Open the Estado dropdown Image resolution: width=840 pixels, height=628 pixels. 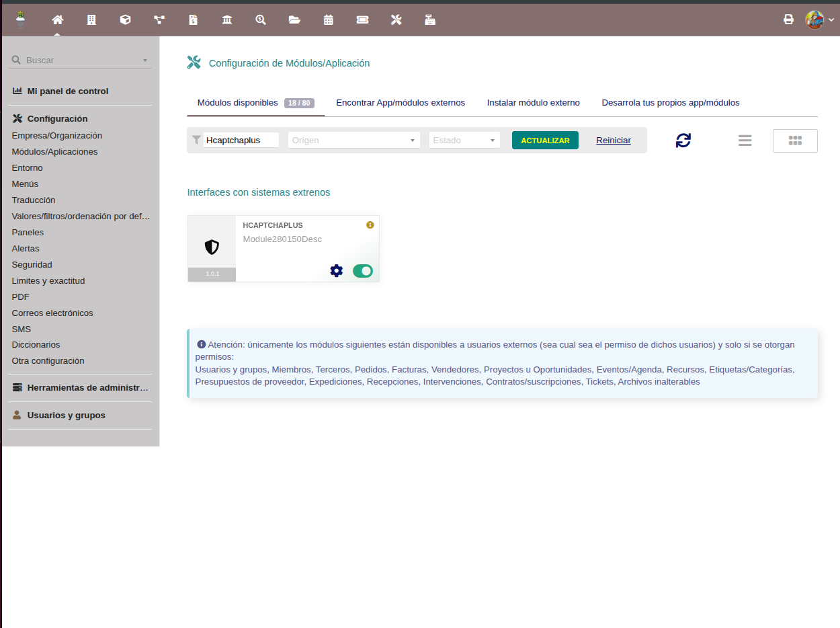(x=464, y=140)
